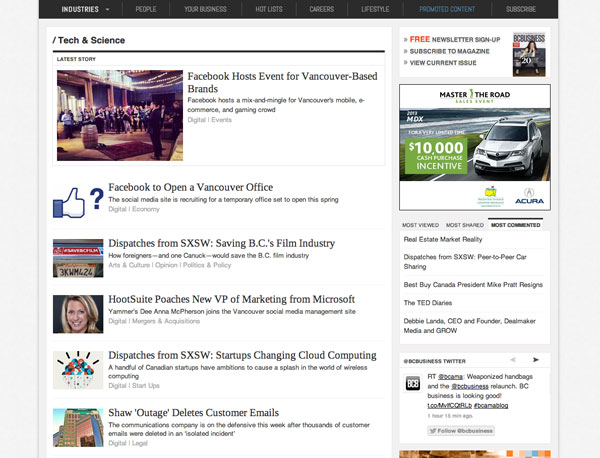Click Economy tag under Vancouver Office article
Image resolution: width=600 pixels, height=458 pixels.
point(145,209)
